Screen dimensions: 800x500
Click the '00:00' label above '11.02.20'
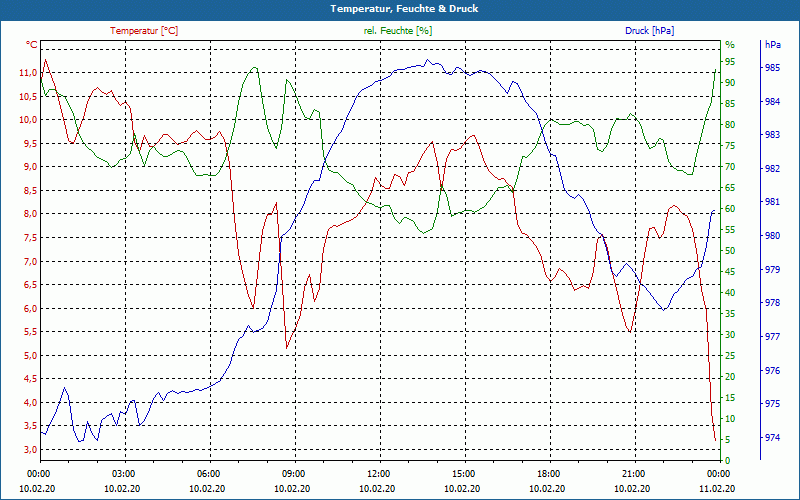point(717,473)
